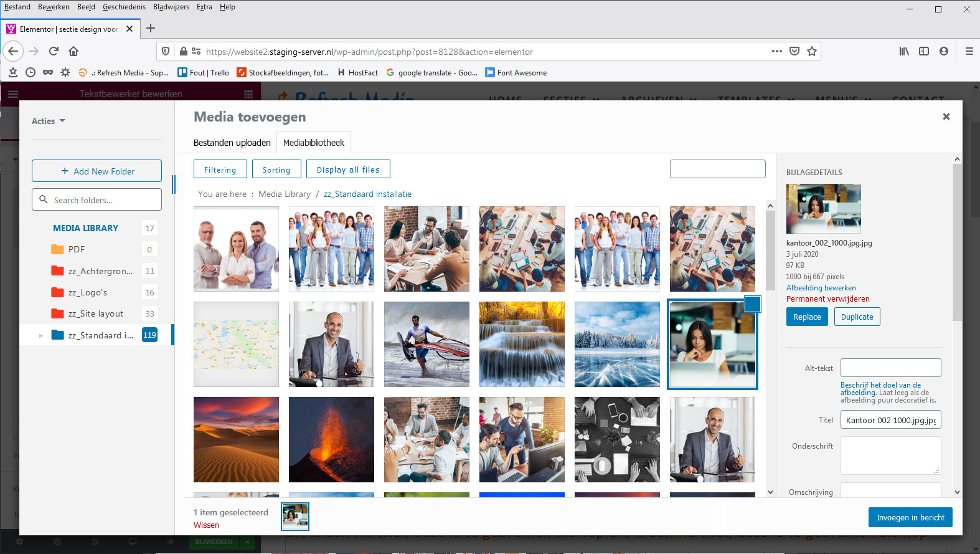980x554 pixels.
Task: Bookmark this page with the star icon
Action: [x=811, y=51]
